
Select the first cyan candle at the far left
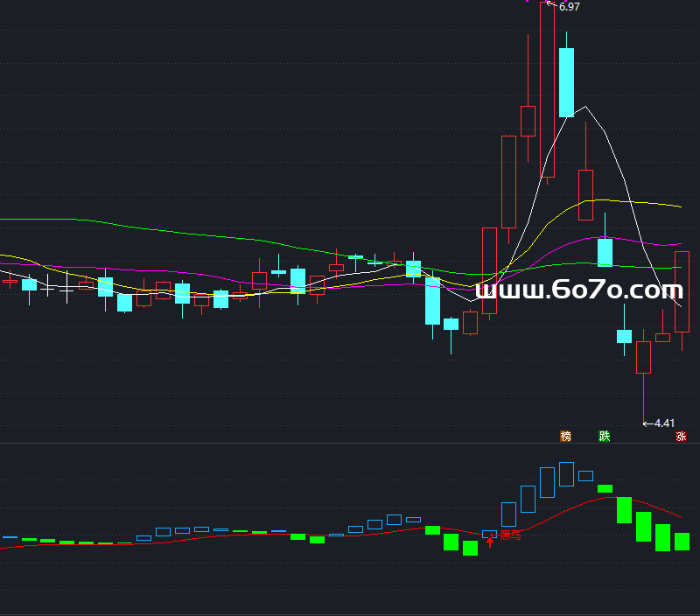(29, 284)
